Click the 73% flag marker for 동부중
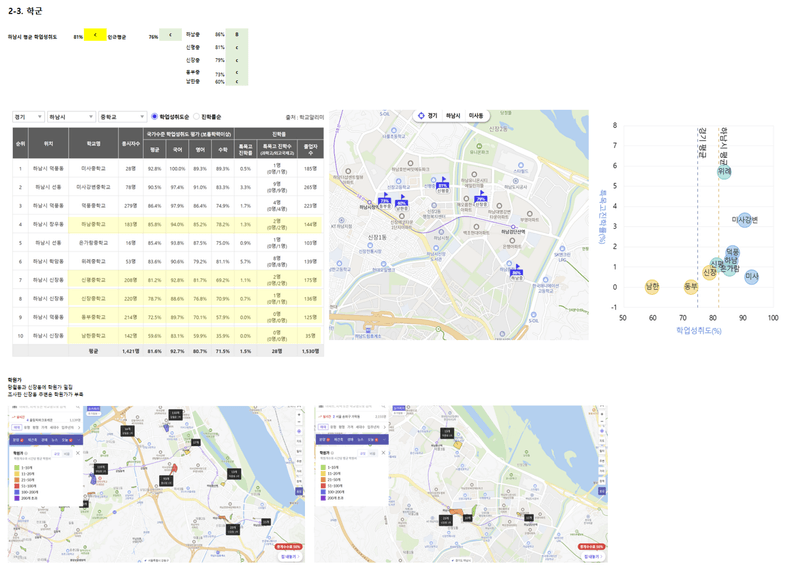 coord(384,201)
